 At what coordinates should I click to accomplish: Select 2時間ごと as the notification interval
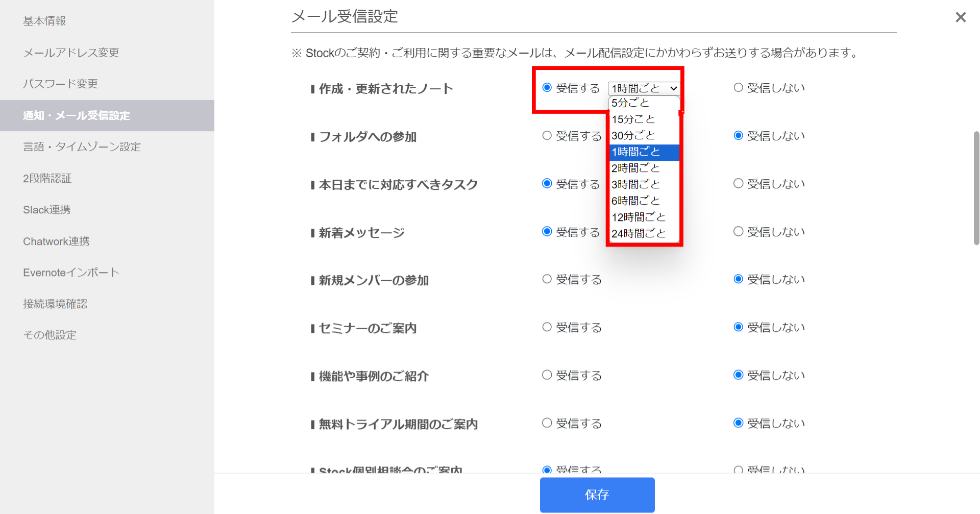pyautogui.click(x=635, y=168)
